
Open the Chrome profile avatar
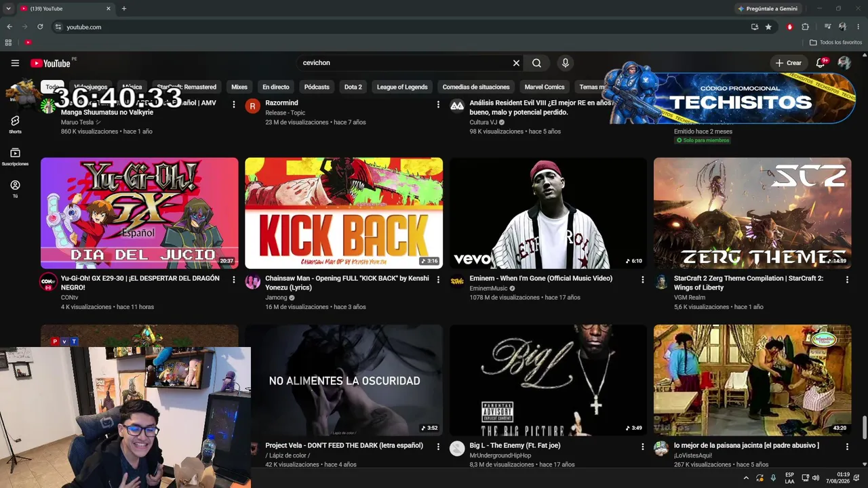[842, 27]
